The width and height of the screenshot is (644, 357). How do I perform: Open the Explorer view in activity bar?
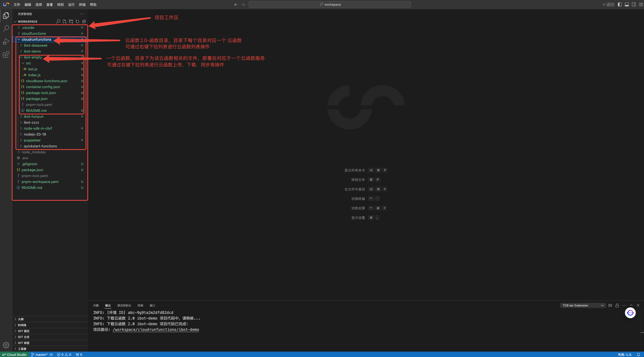[x=6, y=15]
